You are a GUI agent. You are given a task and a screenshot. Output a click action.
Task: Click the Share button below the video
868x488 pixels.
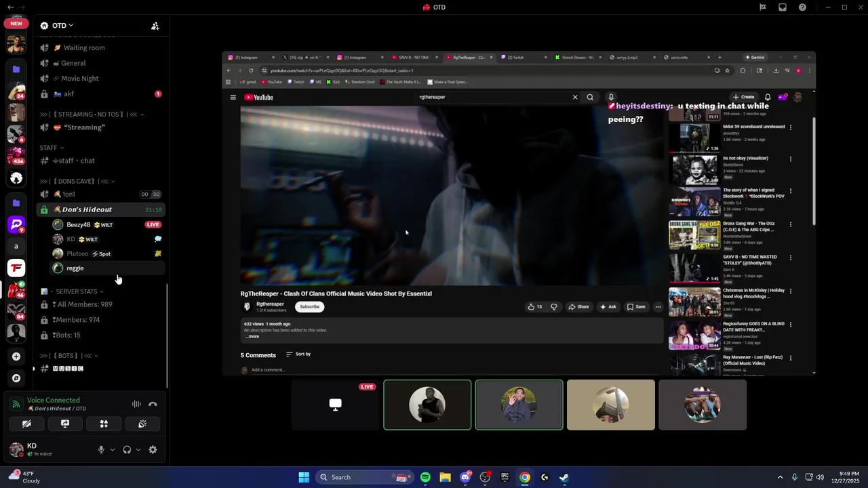click(x=578, y=306)
